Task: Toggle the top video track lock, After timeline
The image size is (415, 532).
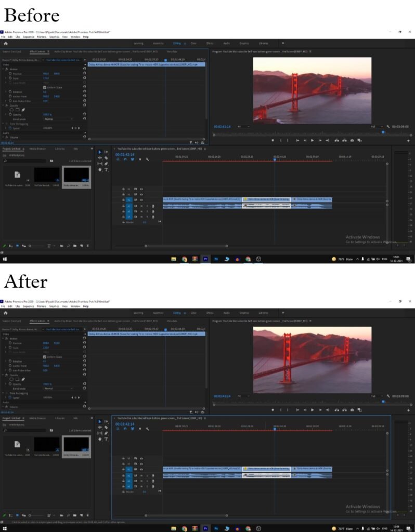Action: (x=123, y=458)
